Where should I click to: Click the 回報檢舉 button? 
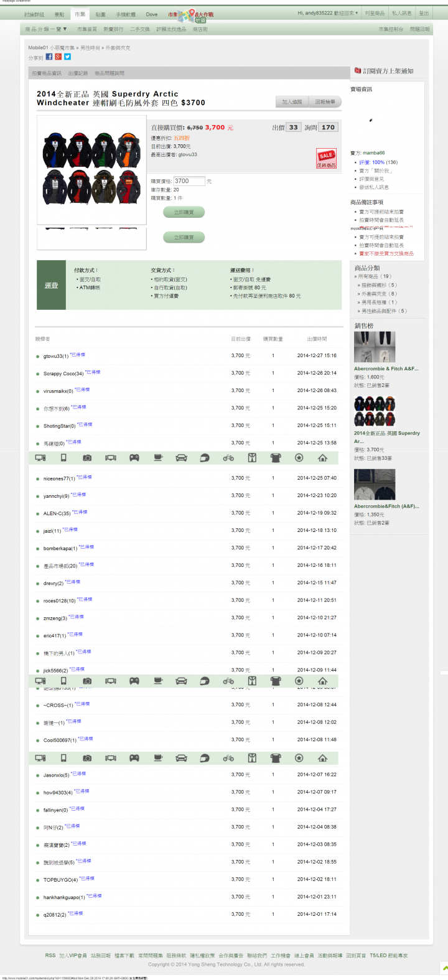pos(325,102)
